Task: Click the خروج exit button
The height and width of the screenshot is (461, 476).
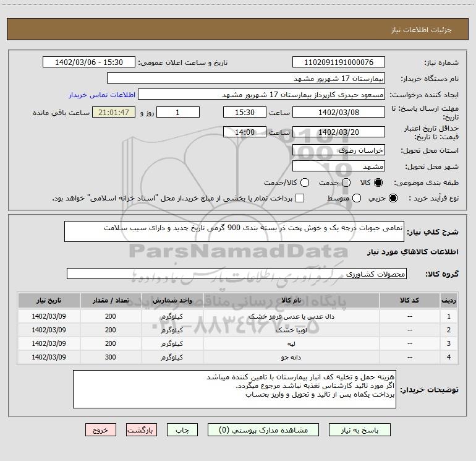Action: pyautogui.click(x=101, y=429)
